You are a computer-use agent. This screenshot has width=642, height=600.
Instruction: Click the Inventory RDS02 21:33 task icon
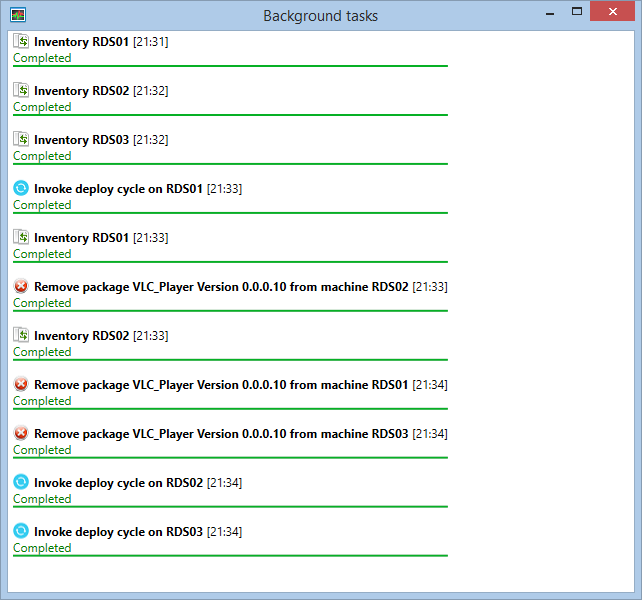coord(21,335)
